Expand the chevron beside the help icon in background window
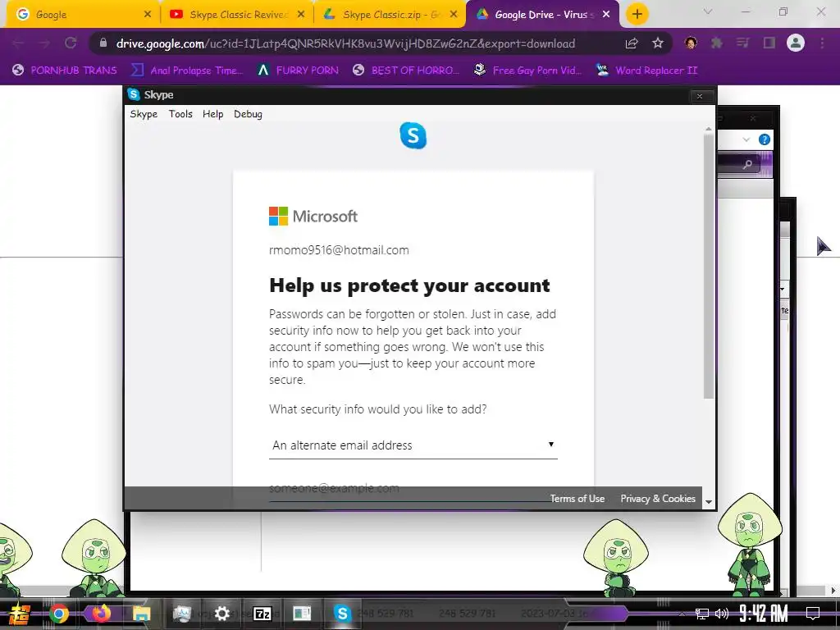 coord(746,139)
